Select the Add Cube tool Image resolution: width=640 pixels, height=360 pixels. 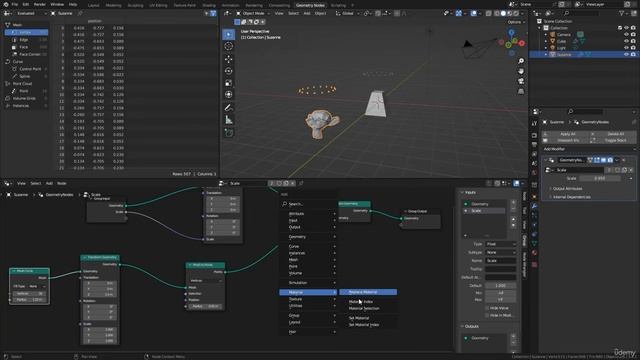pyautogui.click(x=229, y=133)
